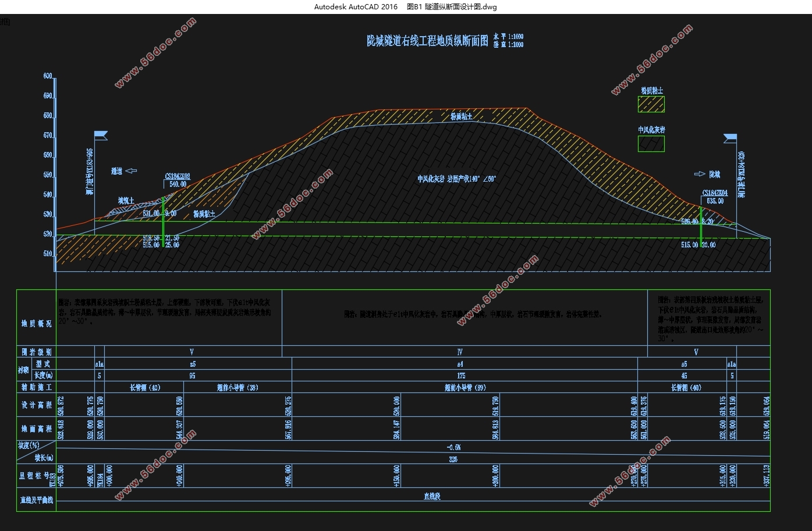
Task: Click the 175 lining length cell
Action: click(x=461, y=376)
